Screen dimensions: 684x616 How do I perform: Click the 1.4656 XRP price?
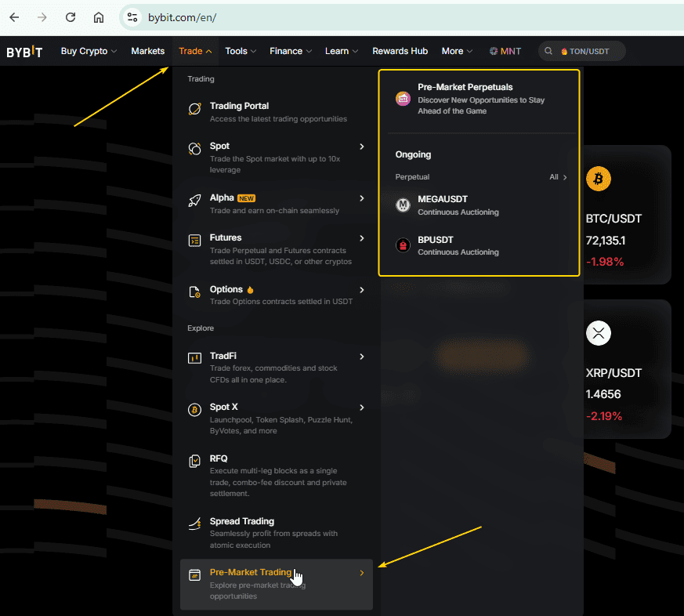[603, 394]
